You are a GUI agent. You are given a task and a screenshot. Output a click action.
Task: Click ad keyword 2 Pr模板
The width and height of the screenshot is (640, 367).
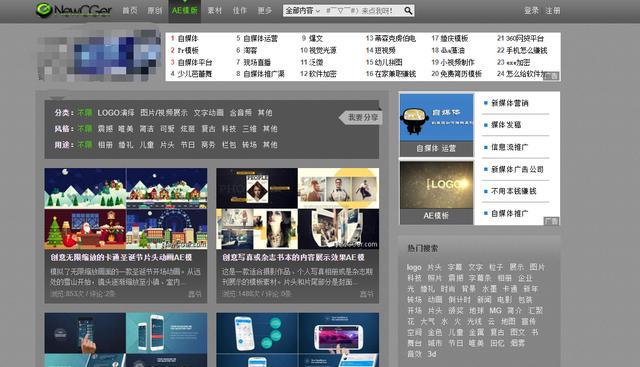tap(188, 50)
